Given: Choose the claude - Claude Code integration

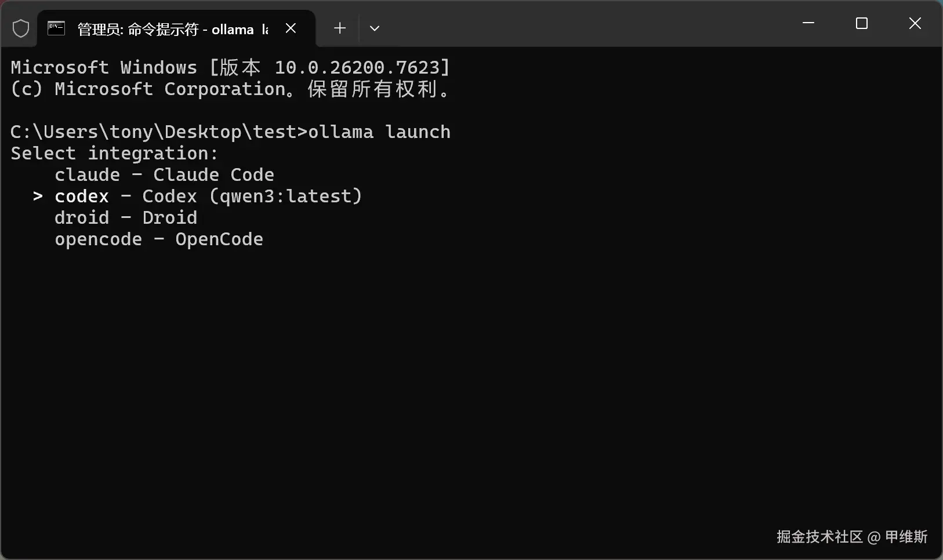Looking at the screenshot, I should (x=164, y=175).
